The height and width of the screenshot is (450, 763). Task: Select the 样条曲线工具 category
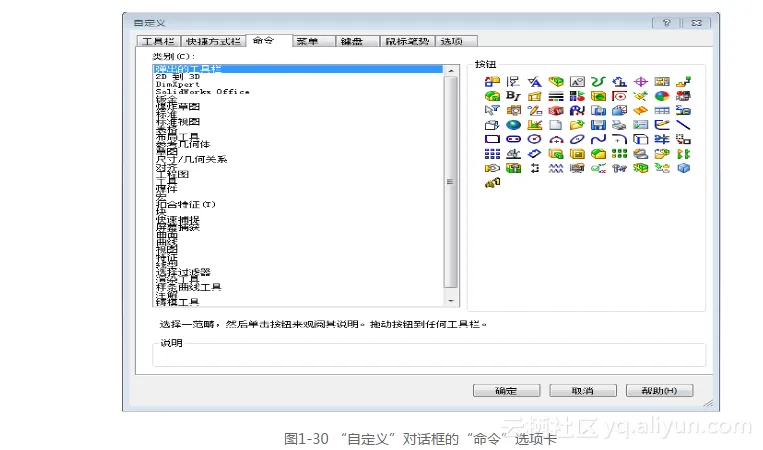(x=188, y=287)
